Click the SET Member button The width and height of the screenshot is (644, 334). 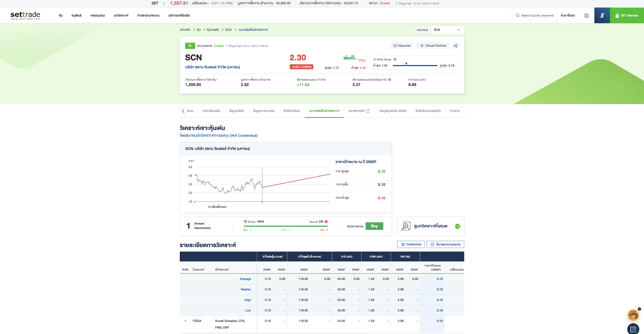tap(627, 15)
